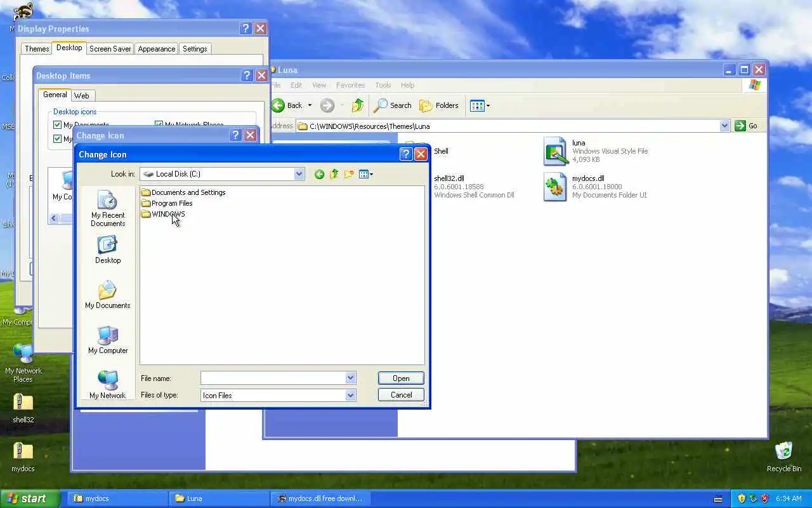
Task: Select the General tab in Desktop Items
Action: (55, 95)
